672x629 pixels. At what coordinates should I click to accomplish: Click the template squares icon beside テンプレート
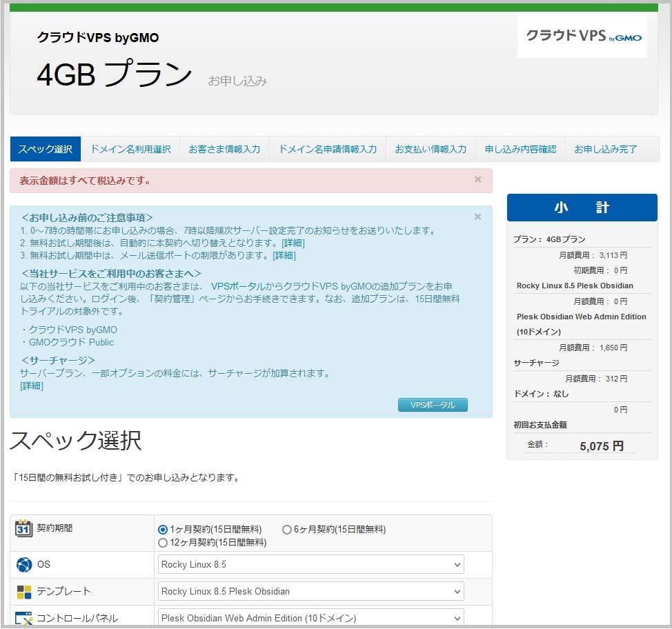tap(24, 592)
